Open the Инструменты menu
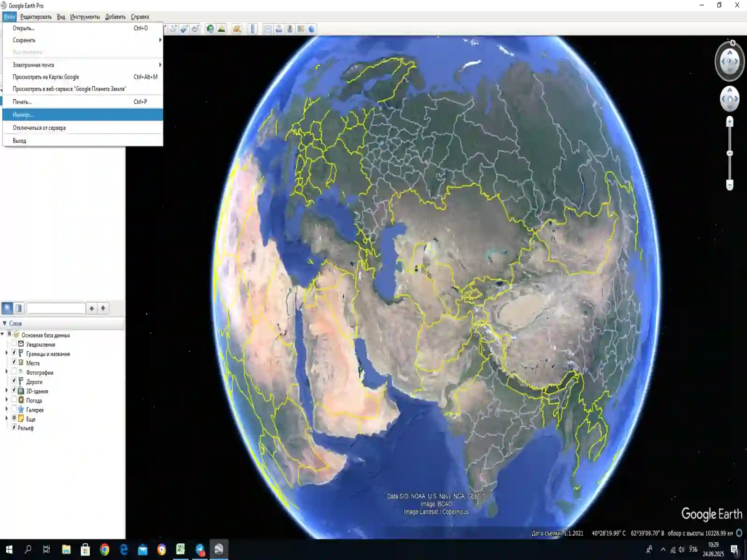Screen dimensions: 747x560 (x=85, y=17)
